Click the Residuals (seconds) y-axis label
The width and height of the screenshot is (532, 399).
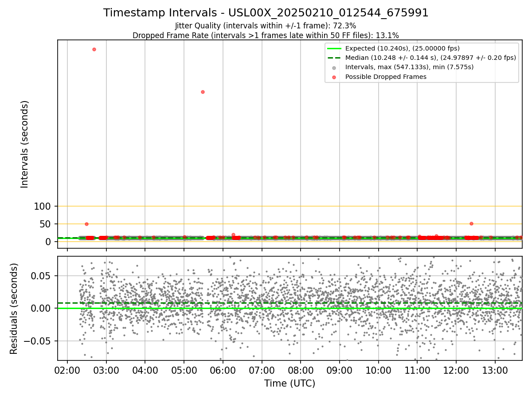pyautogui.click(x=14, y=309)
